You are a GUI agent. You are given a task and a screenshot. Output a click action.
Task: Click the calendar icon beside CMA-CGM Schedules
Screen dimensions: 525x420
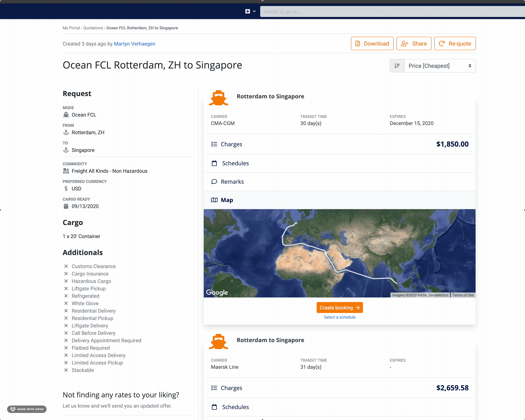point(214,163)
